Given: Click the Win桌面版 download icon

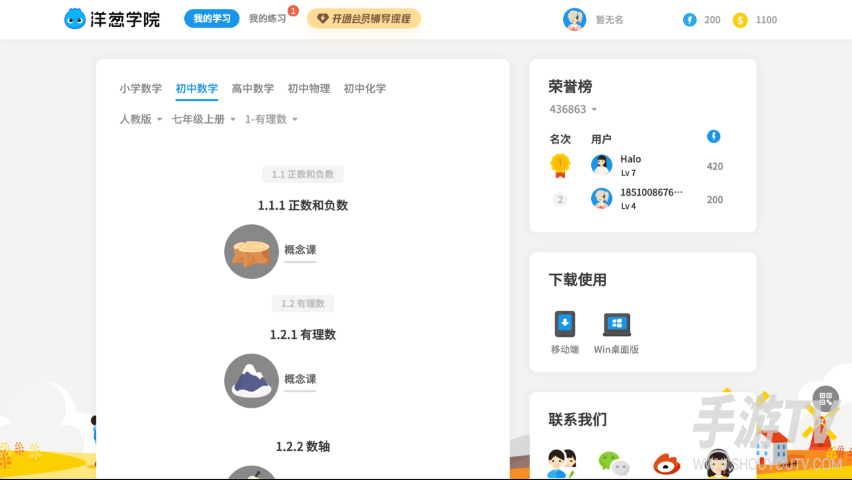Looking at the screenshot, I should (x=617, y=325).
